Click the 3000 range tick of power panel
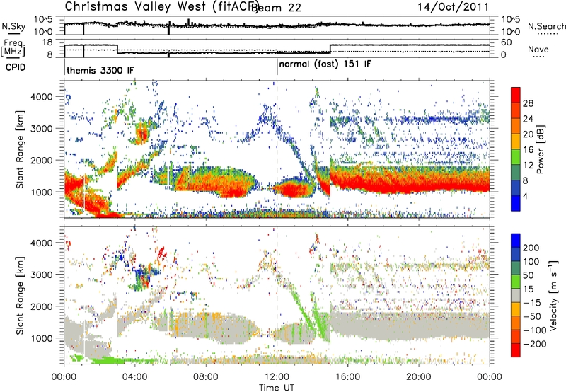Screen dimensions: 566x392 [x=42, y=129]
